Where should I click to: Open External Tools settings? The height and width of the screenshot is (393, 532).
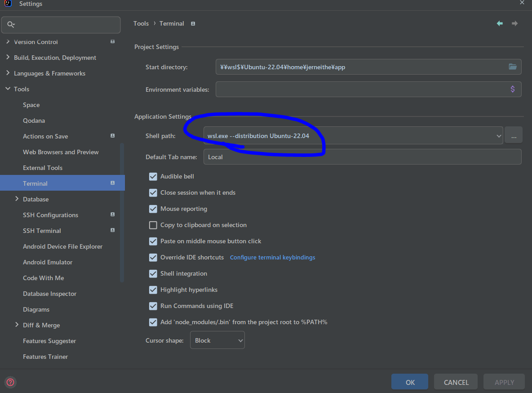pos(43,168)
